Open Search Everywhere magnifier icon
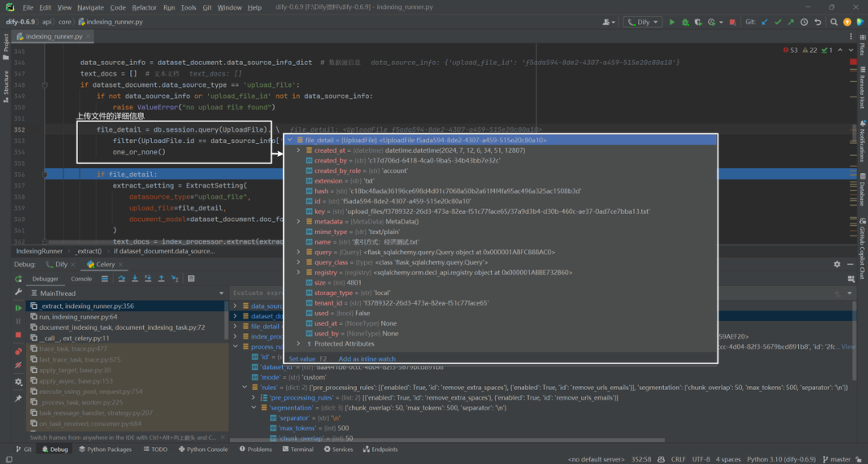This screenshot has width=868, height=464. tap(833, 23)
